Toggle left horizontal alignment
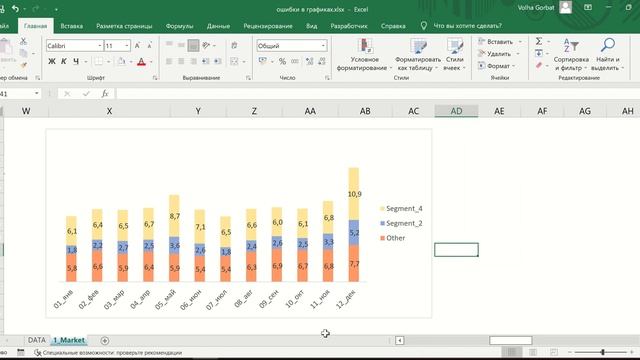 pyautogui.click(x=169, y=62)
